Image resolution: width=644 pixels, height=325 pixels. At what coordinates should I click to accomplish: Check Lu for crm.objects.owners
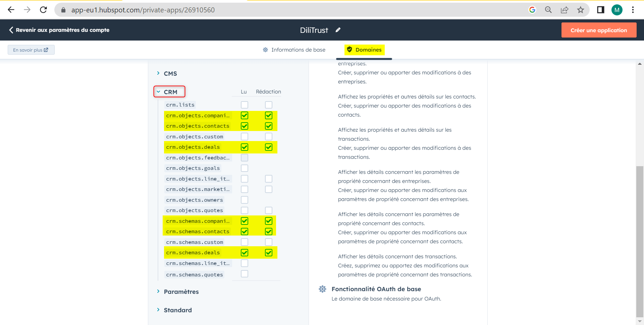[245, 200]
